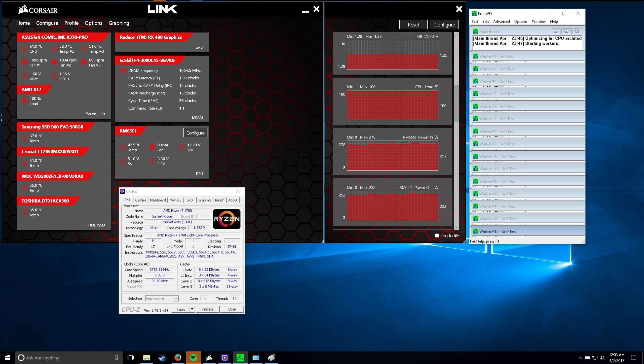Viewport: 644px width, 364px height.
Task: Open Task View from the taskbar
Action: (x=131, y=358)
